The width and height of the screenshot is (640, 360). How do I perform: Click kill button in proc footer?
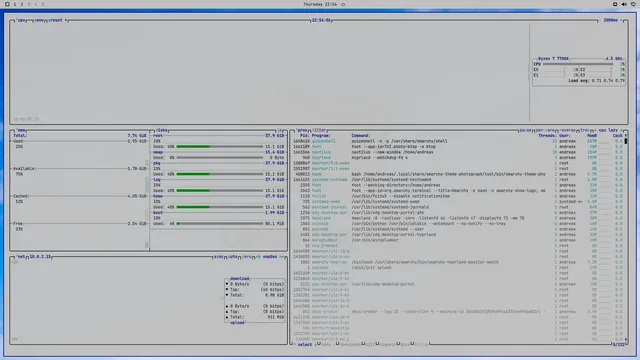370,344
